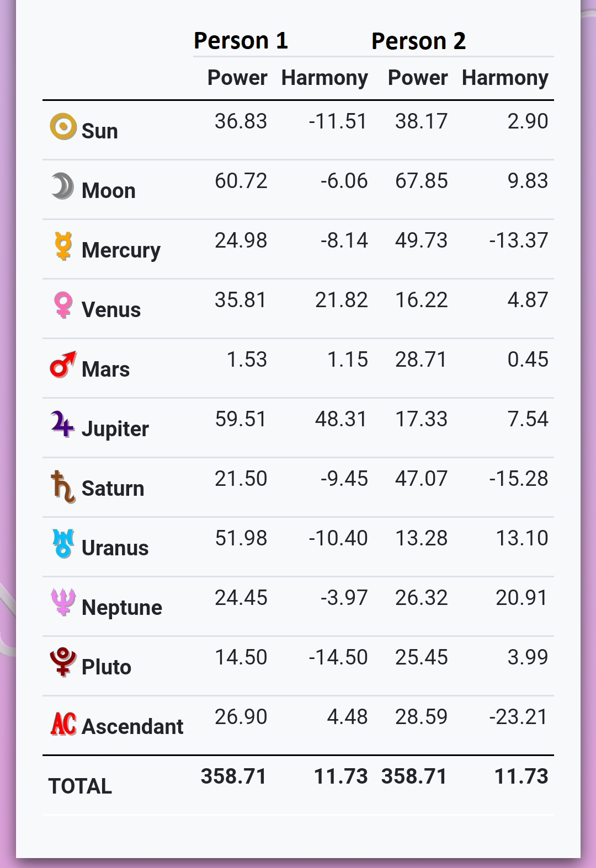Select the red Mars symbol icon
The height and width of the screenshot is (868, 596).
63,365
